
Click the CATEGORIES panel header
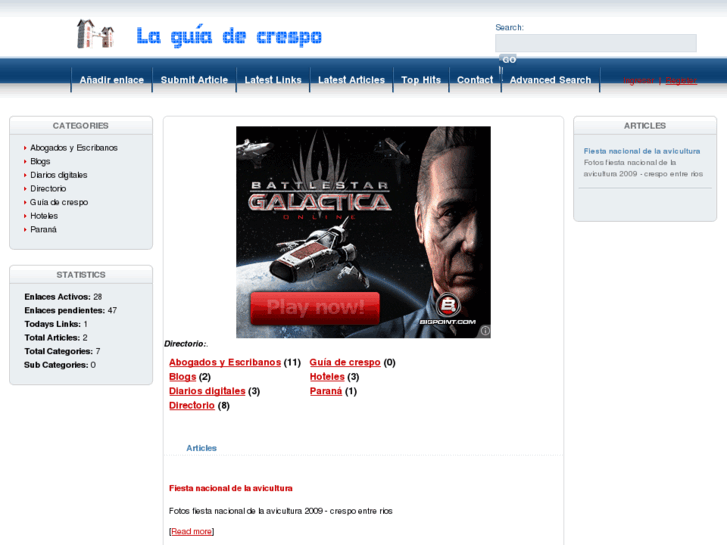tap(81, 126)
